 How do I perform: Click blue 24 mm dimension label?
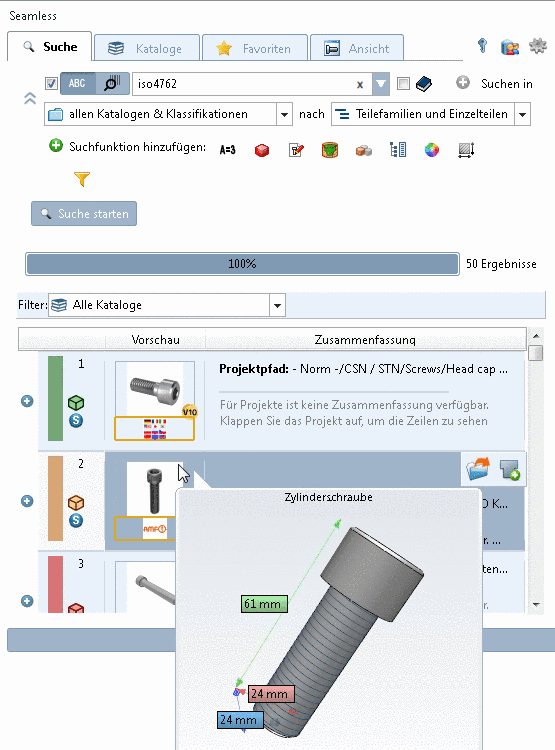click(x=240, y=719)
